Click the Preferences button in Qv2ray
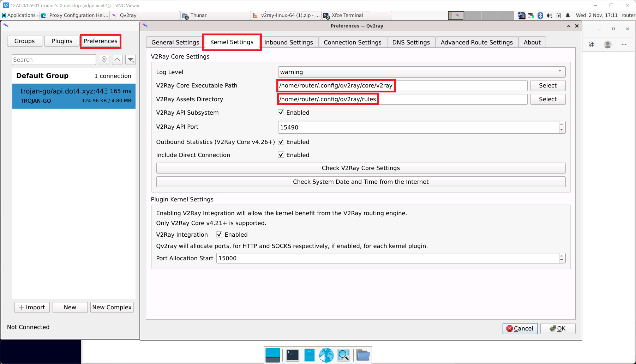636x364 pixels. (x=101, y=41)
